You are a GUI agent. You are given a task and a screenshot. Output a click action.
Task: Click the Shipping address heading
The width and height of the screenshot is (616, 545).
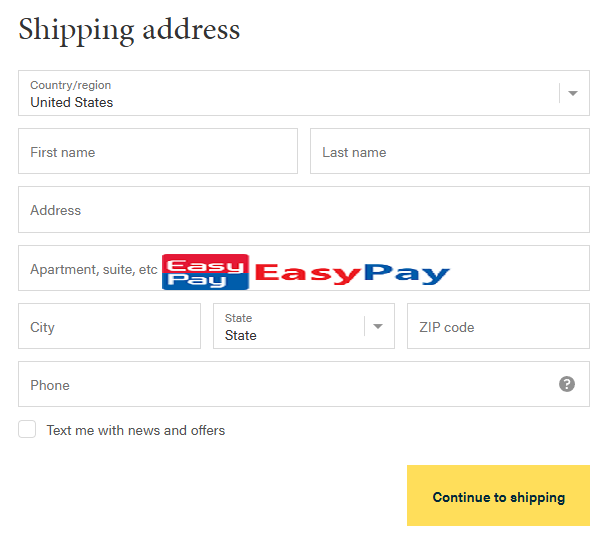pos(129,29)
